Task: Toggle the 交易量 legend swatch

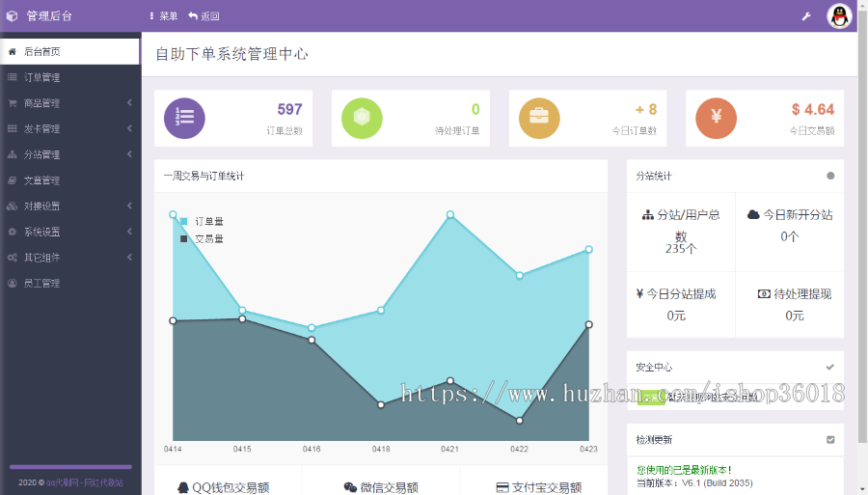Action: [184, 238]
